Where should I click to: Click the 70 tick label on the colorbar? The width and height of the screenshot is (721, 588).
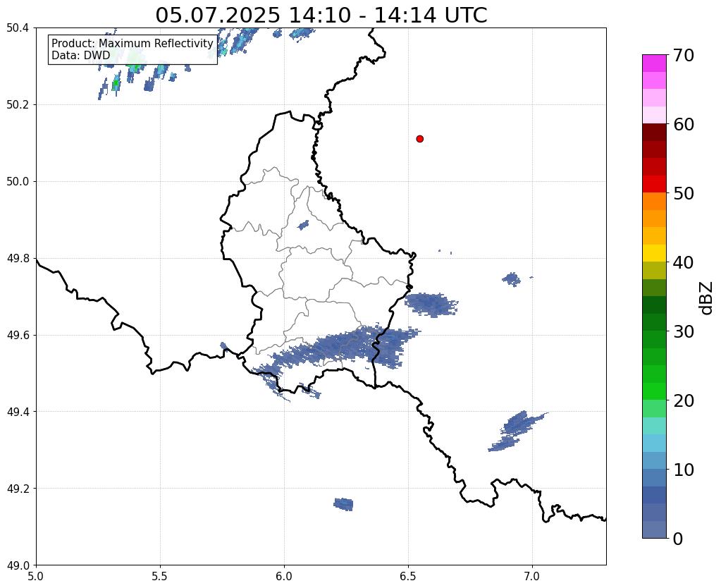tap(684, 55)
